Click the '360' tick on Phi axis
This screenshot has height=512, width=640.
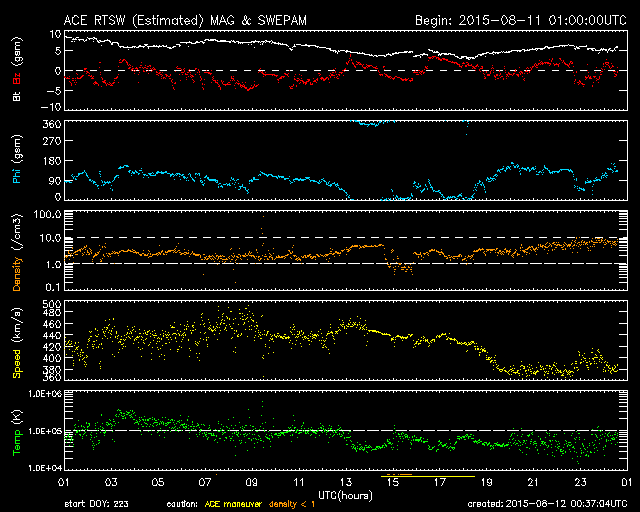pos(52,124)
